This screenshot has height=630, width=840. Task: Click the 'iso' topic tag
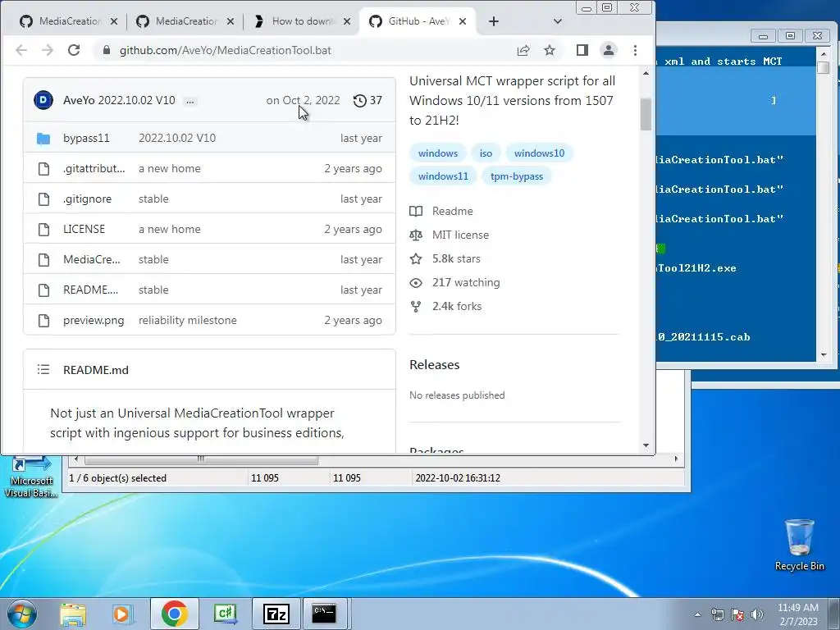(x=486, y=153)
